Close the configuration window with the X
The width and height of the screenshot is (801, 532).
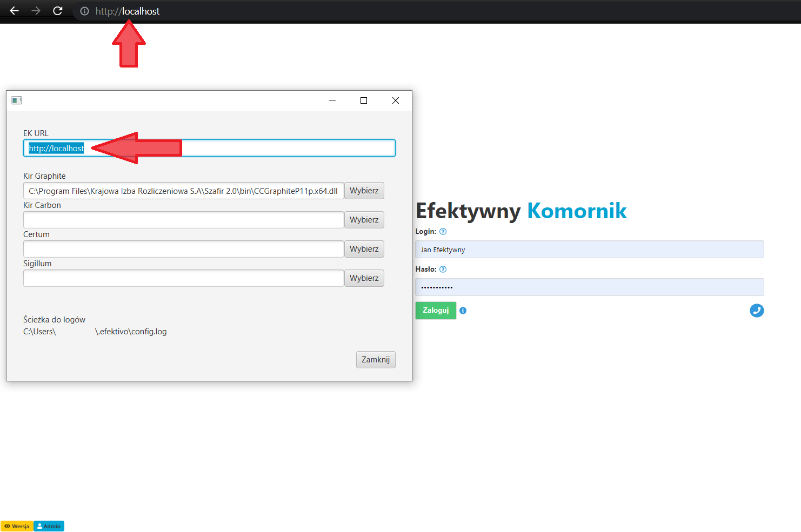pyautogui.click(x=396, y=100)
